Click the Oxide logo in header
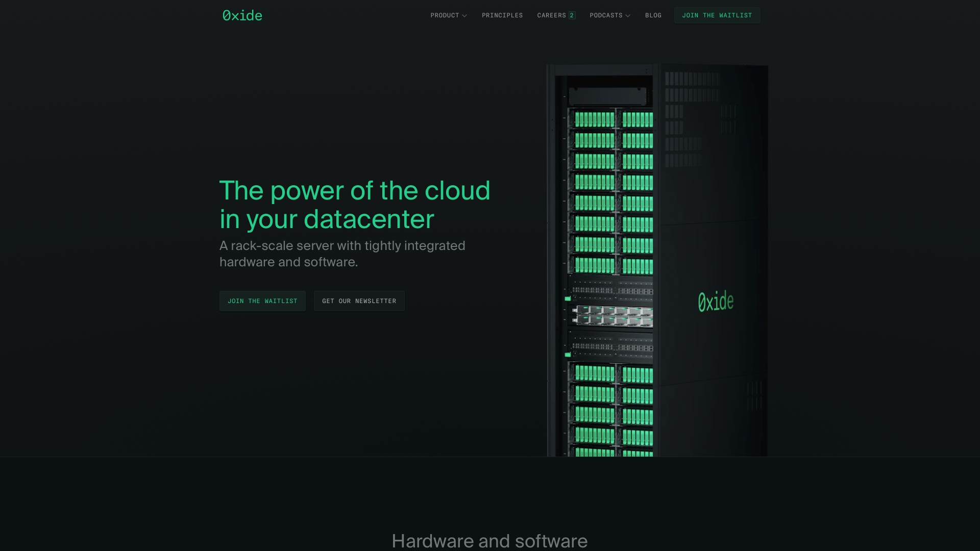This screenshot has width=980, height=551. click(x=242, y=15)
